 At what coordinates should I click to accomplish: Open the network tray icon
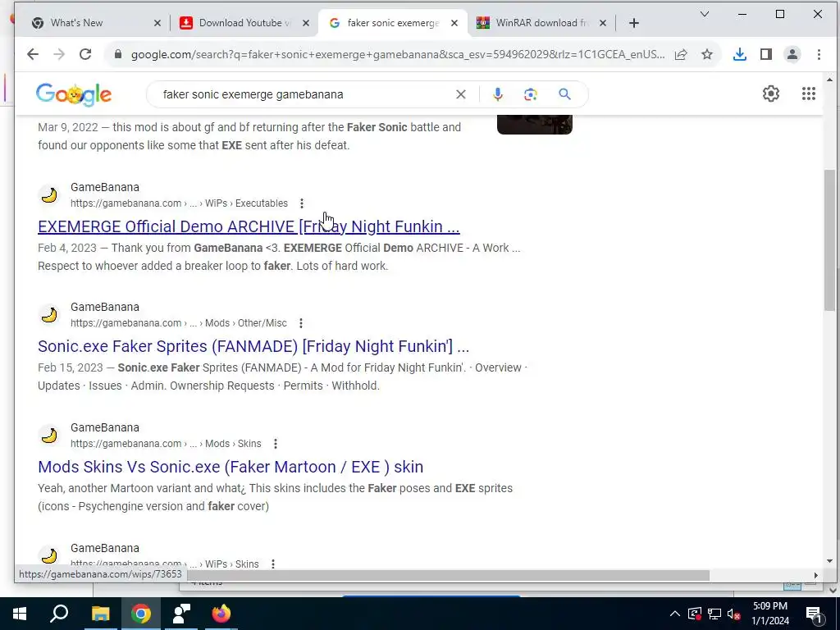point(714,614)
